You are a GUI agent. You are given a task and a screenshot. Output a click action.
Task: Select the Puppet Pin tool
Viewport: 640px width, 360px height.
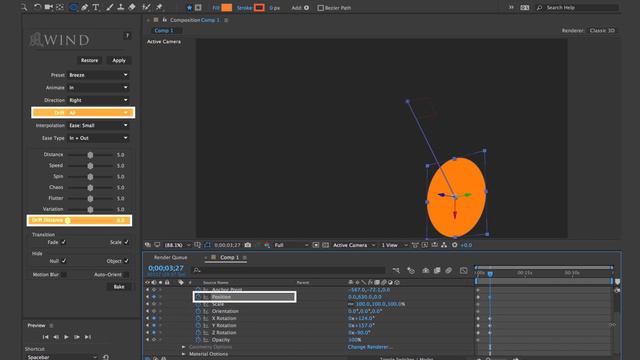pos(159,7)
